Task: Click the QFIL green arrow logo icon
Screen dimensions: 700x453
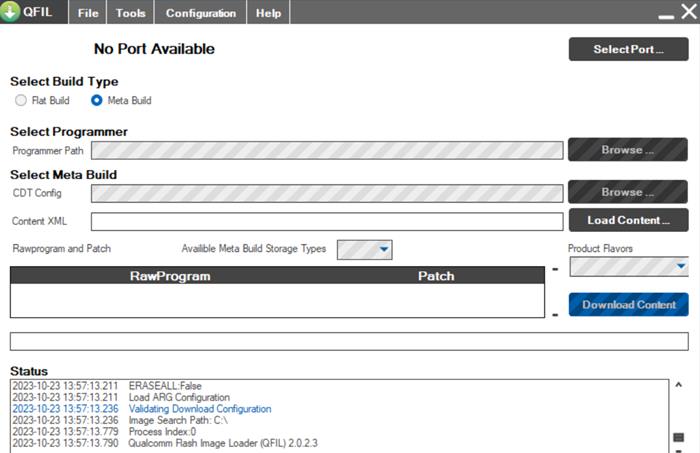Action: (x=11, y=13)
